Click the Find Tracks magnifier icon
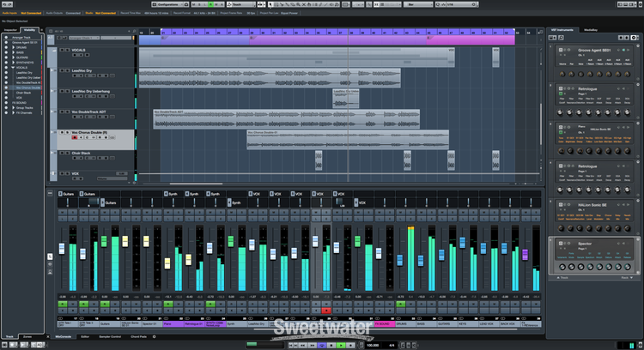 (x=134, y=31)
